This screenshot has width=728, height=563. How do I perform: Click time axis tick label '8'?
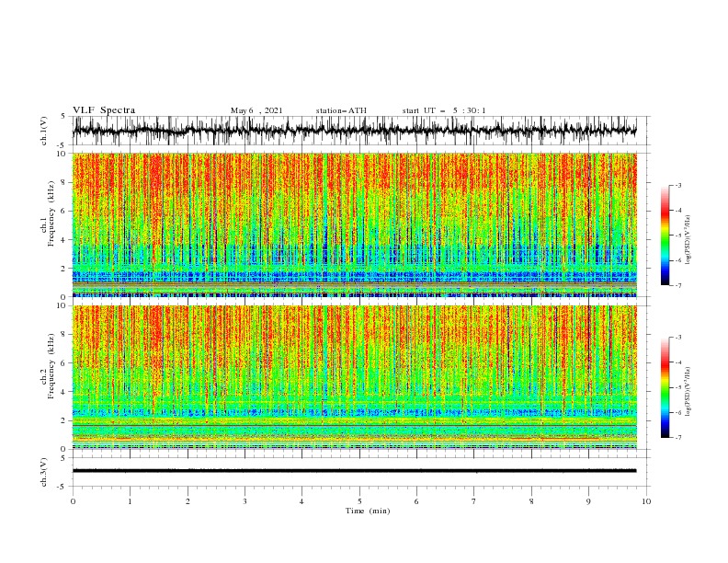[x=531, y=501]
